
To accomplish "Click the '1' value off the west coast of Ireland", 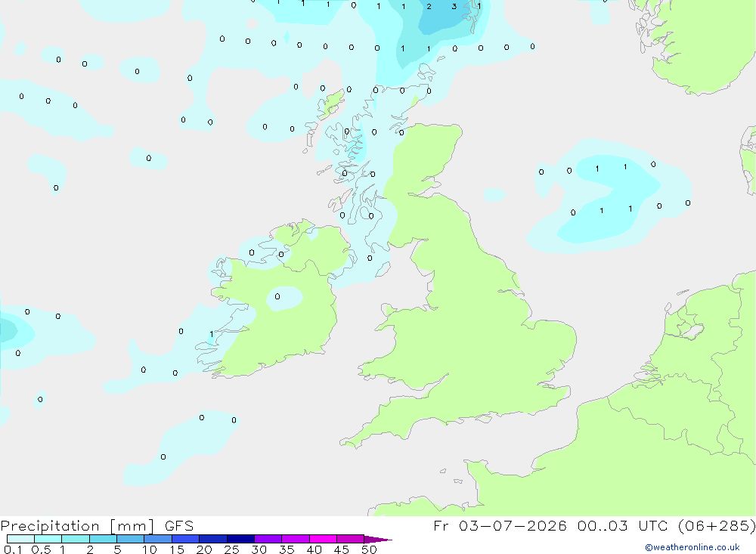I will [212, 334].
